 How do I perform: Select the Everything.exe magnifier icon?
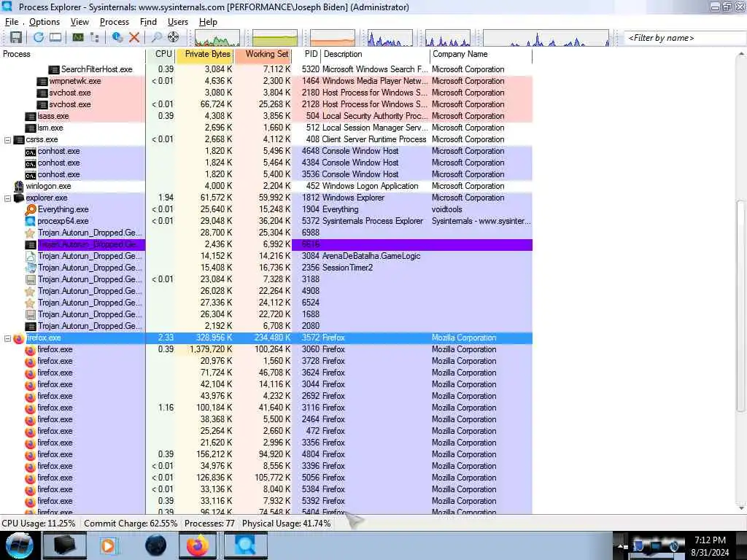tap(31, 209)
